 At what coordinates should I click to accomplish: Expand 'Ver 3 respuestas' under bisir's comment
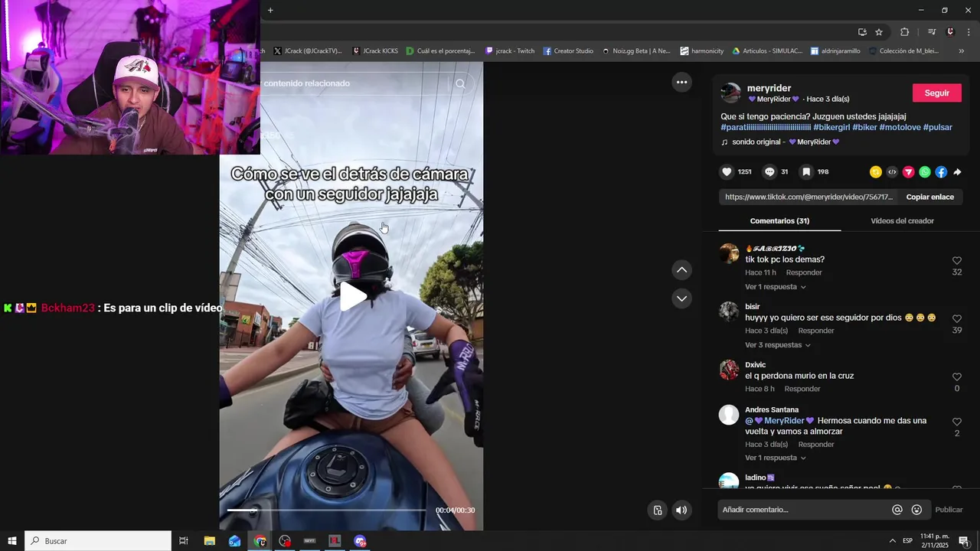777,345
